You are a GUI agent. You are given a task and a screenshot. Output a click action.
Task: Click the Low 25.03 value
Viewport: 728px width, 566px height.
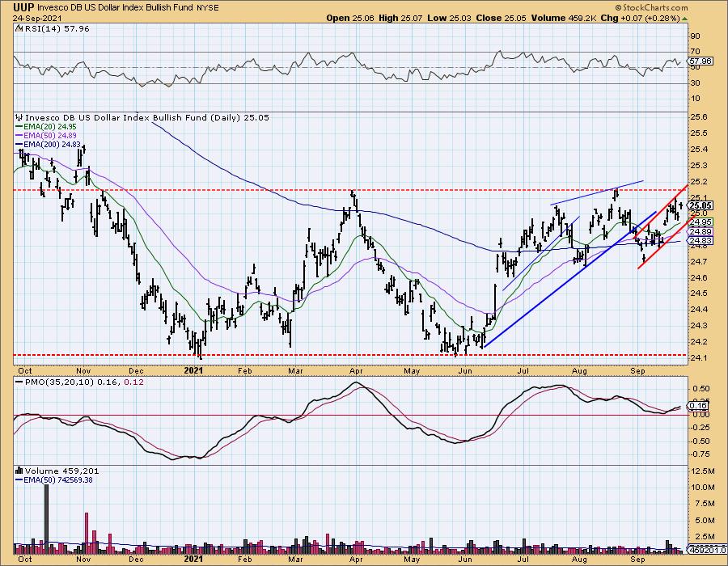[x=449, y=18]
